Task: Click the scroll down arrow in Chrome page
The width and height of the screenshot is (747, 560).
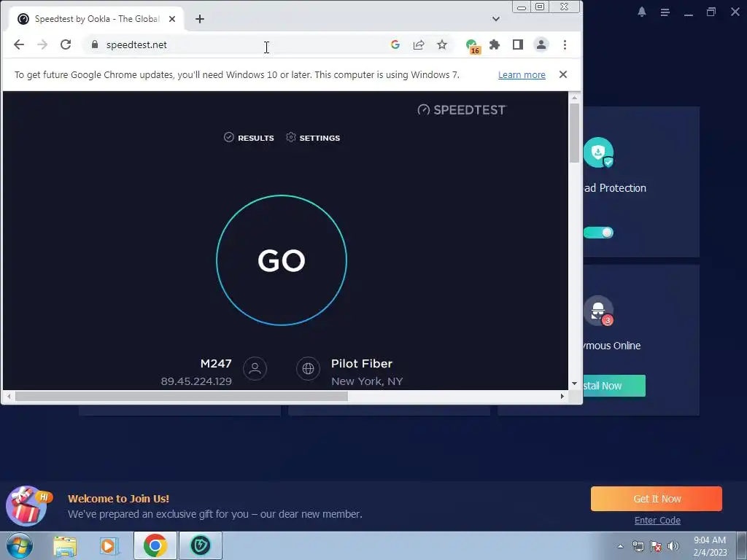Action: (x=574, y=384)
